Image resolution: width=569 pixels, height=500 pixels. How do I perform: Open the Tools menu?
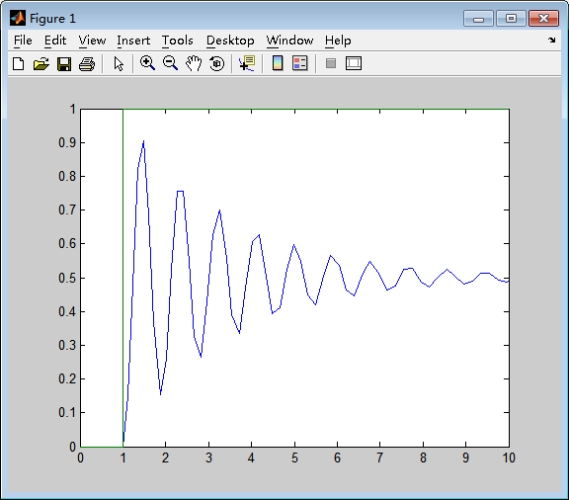[x=177, y=40]
